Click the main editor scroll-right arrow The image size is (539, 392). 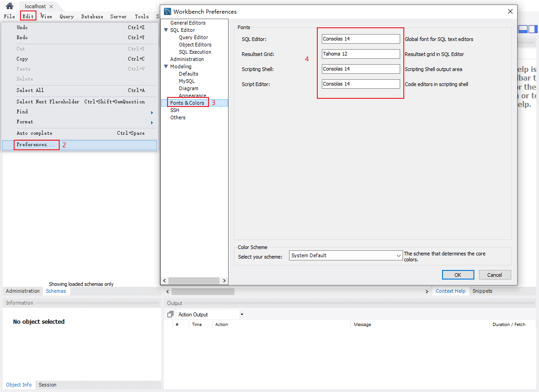coord(427,291)
